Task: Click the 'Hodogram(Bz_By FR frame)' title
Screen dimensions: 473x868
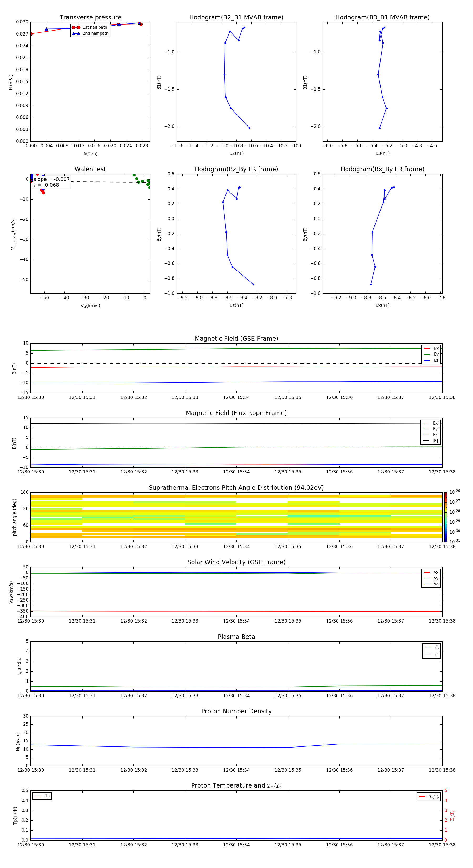Action: coord(236,169)
